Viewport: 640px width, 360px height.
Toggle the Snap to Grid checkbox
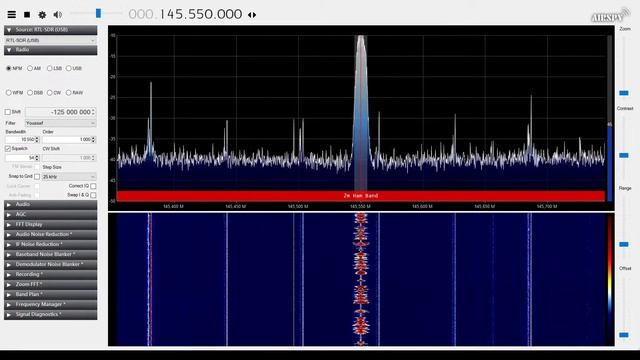click(x=37, y=176)
